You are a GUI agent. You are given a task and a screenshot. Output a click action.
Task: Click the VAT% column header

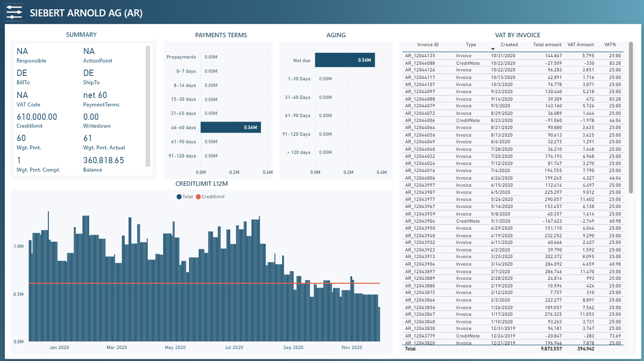(x=610, y=44)
